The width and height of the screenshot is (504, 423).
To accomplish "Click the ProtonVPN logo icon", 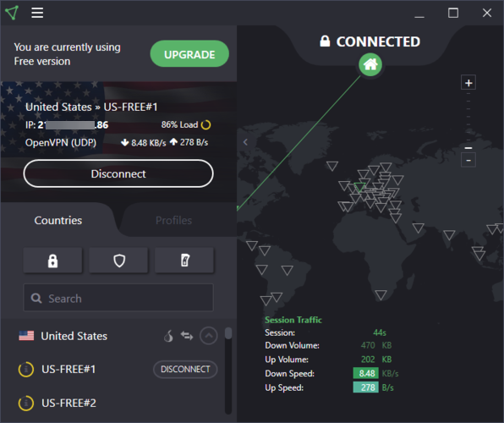I will (x=12, y=13).
